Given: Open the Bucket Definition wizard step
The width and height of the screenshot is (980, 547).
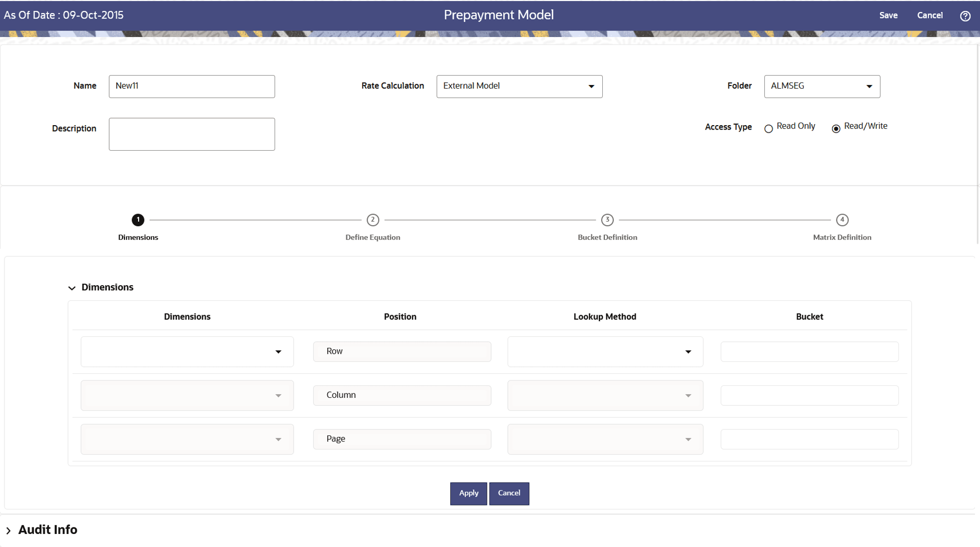Looking at the screenshot, I should point(607,220).
